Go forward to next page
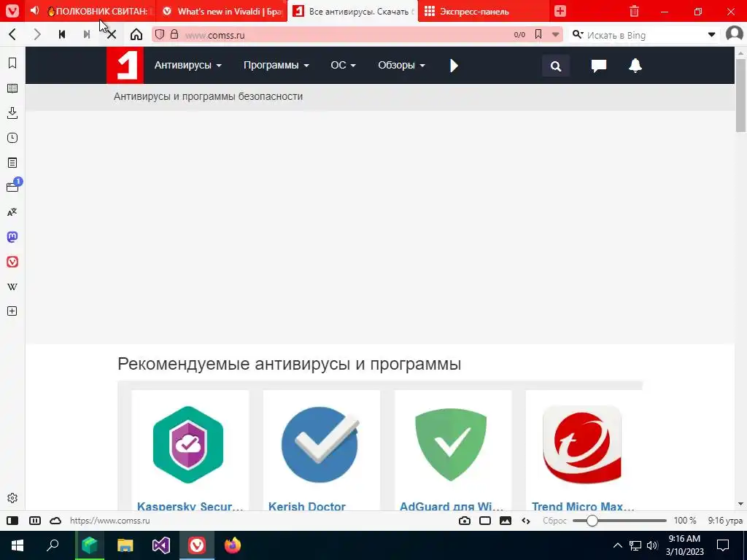This screenshot has width=747, height=560. point(37,34)
